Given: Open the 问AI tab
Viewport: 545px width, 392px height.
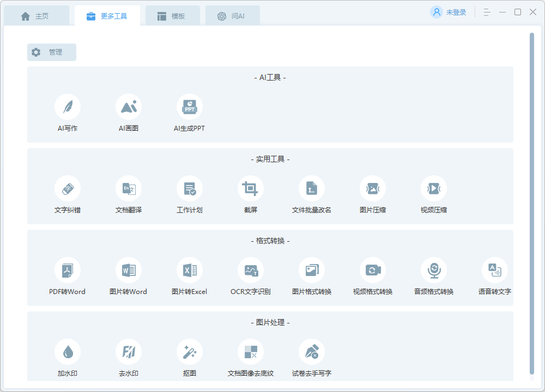Looking at the screenshot, I should pyautogui.click(x=233, y=16).
